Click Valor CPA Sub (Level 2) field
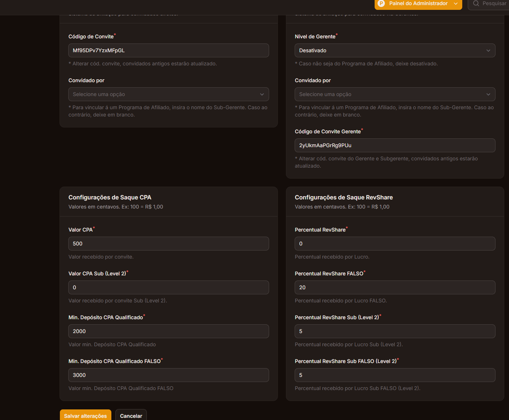 (168, 287)
